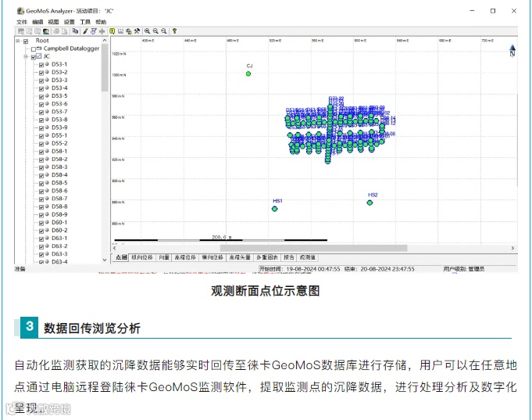Click the zoom out magnifier icon

[x=155, y=31]
